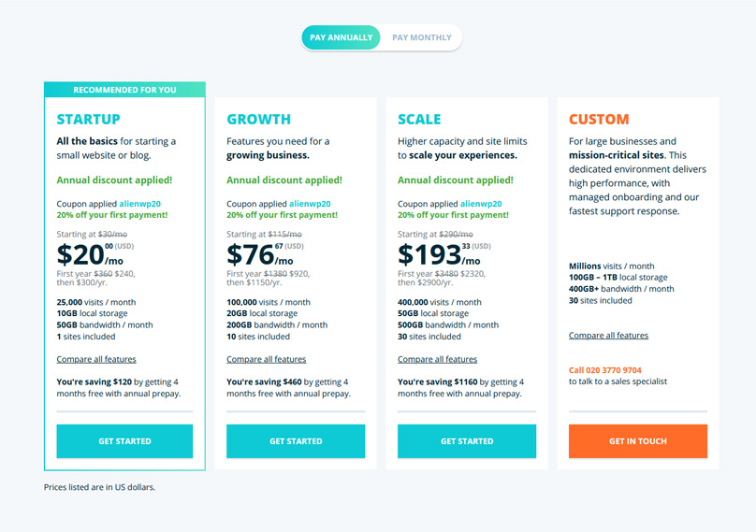Switch billing to Pay Monthly
The image size is (756, 532).
tap(421, 37)
